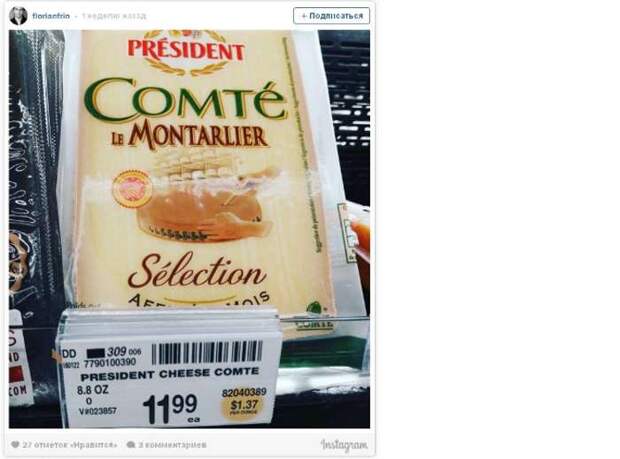Click the comment speech bubble icon
Viewport: 620px width, 459px height.
pyautogui.click(x=131, y=445)
